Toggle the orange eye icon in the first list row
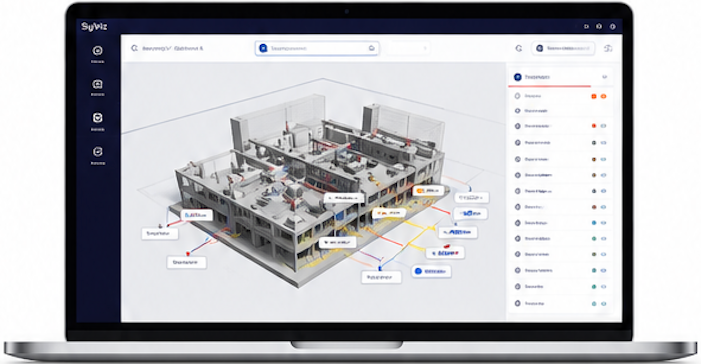This screenshot has width=701, height=364. coord(603,96)
